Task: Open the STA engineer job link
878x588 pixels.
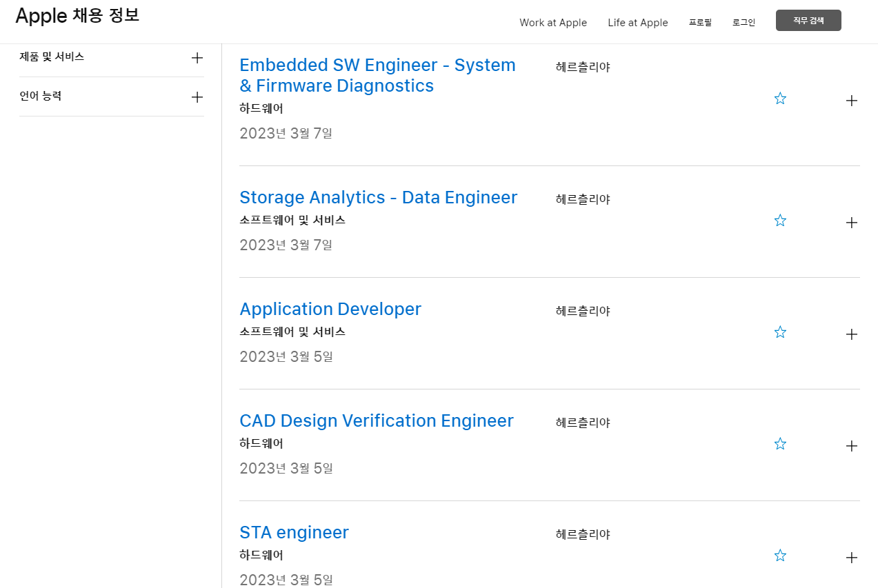Action: point(295,532)
